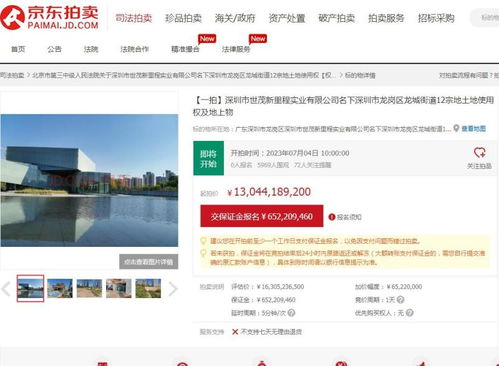
Task: Go to 首页 in the sub navigation
Action: (18, 49)
